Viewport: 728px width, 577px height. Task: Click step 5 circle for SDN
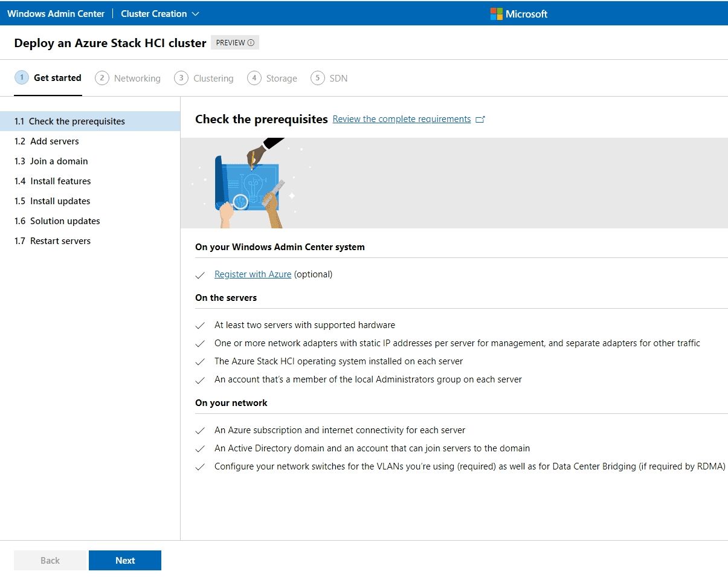coord(318,78)
